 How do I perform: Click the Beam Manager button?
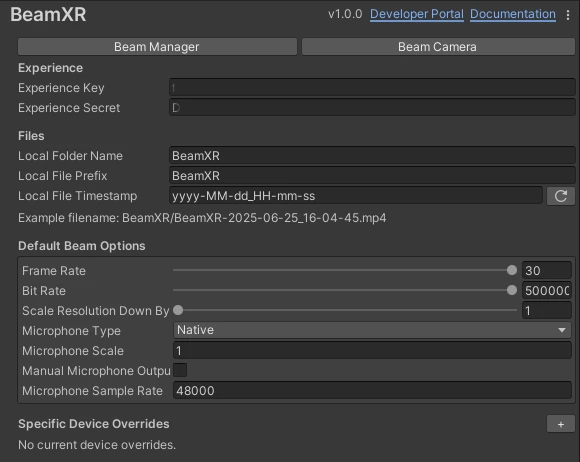(x=157, y=47)
